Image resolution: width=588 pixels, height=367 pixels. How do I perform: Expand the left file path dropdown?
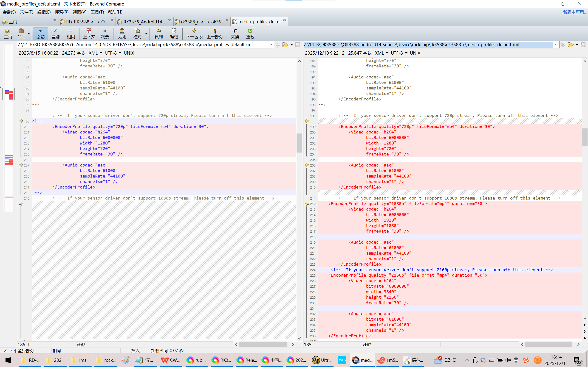point(271,45)
